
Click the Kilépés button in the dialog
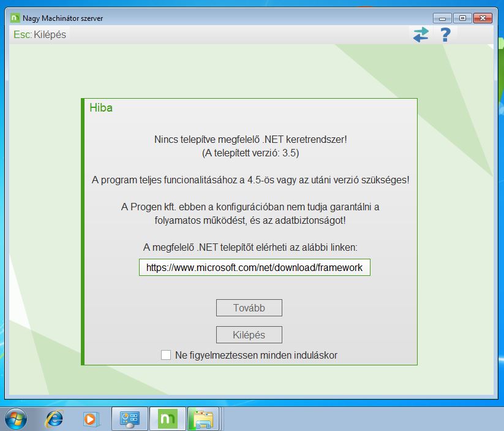coord(249,335)
